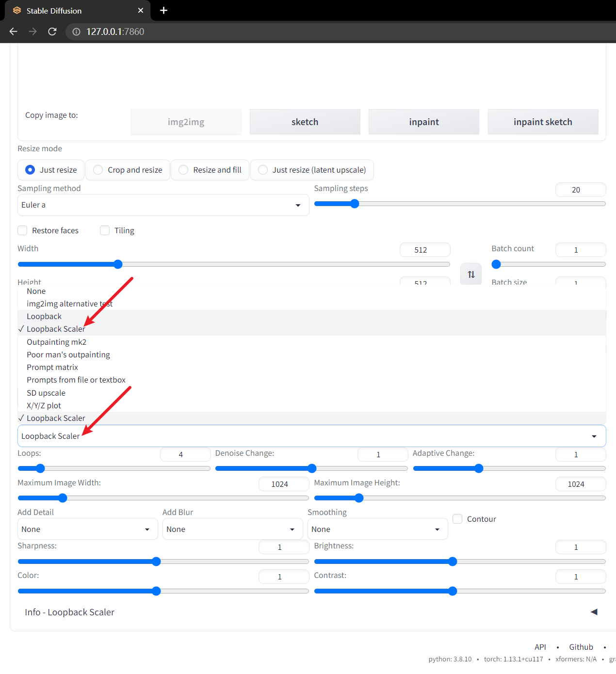Click the Brightness number field

[x=581, y=547]
